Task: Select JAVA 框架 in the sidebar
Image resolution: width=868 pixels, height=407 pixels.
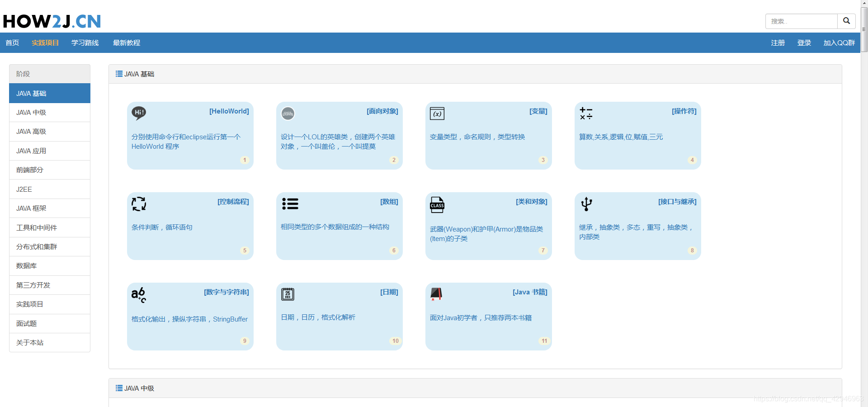Action: (x=50, y=208)
